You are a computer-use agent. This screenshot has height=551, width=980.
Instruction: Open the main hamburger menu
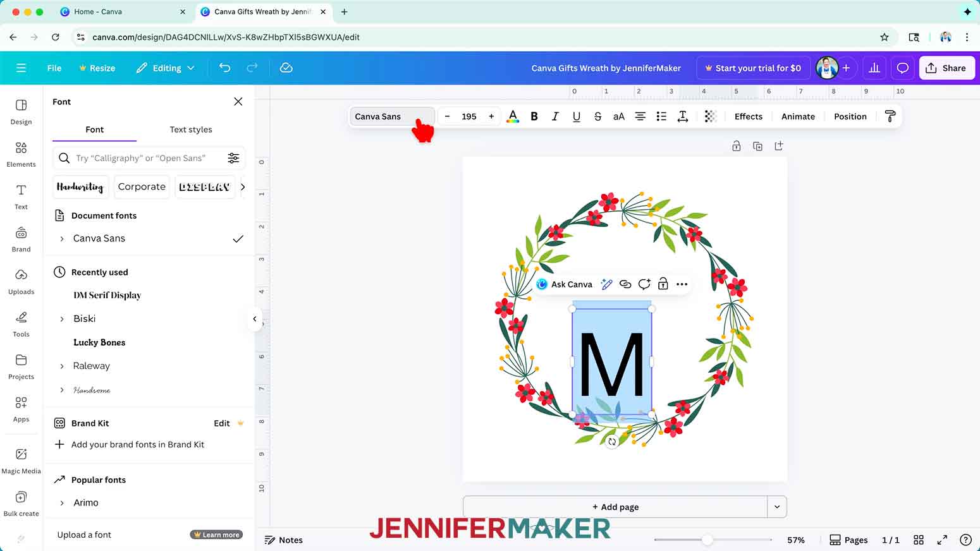coord(21,68)
